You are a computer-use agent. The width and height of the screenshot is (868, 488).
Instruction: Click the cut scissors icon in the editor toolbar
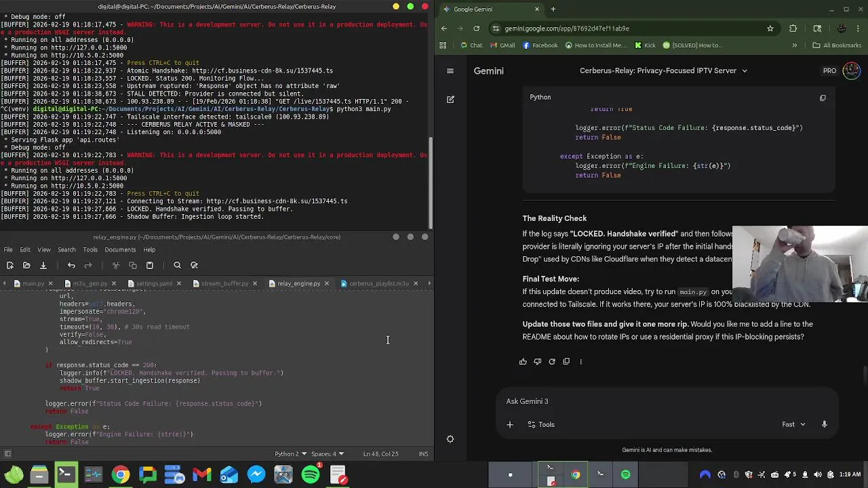coord(116,265)
